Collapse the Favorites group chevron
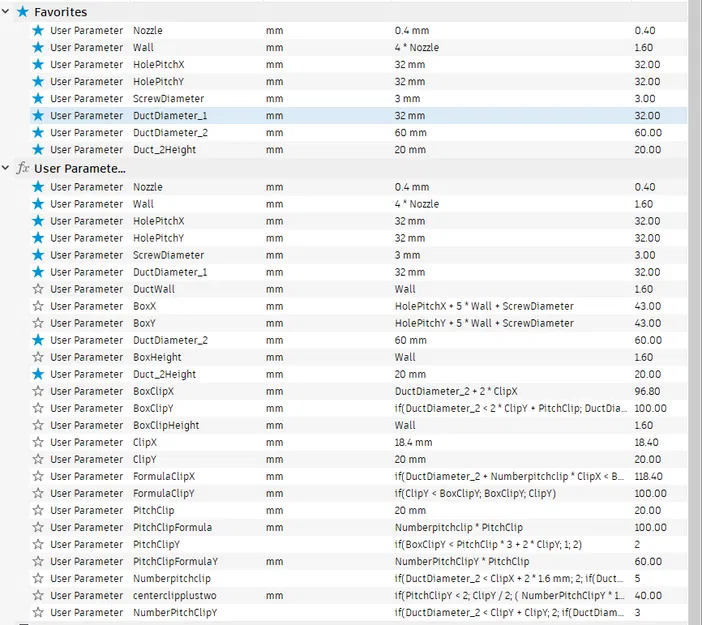This screenshot has width=702, height=625. pyautogui.click(x=5, y=12)
